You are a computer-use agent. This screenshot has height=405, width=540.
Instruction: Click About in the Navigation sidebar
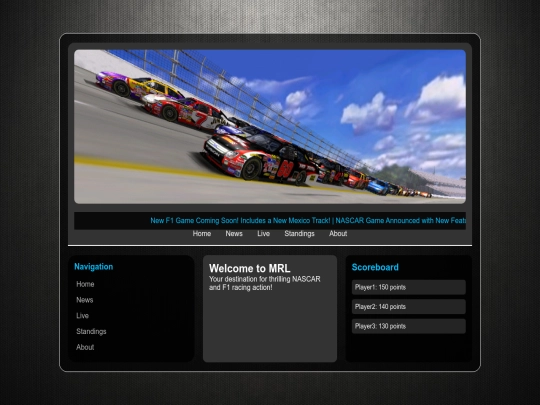[x=85, y=347]
